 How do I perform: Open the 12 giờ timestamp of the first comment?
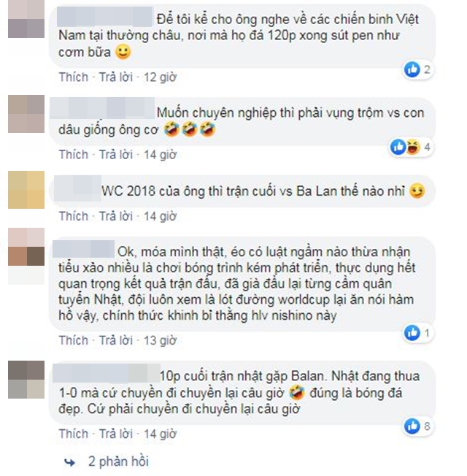160,77
